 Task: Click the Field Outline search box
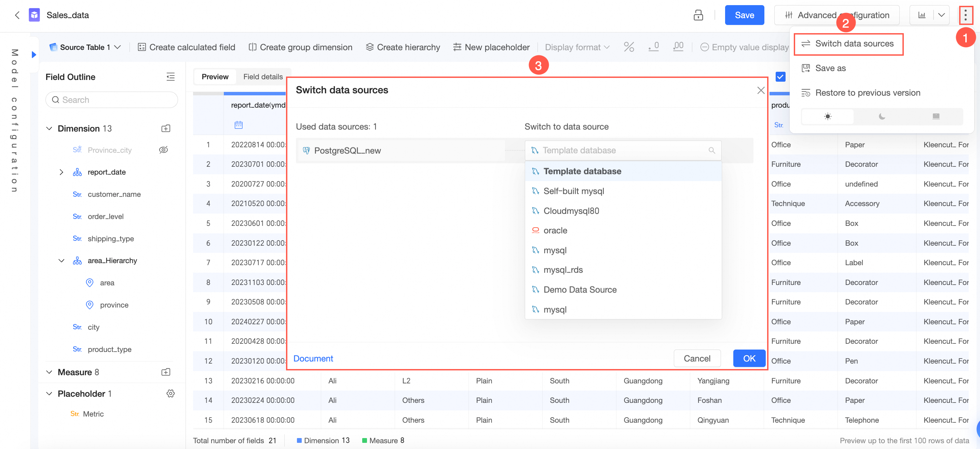point(111,100)
